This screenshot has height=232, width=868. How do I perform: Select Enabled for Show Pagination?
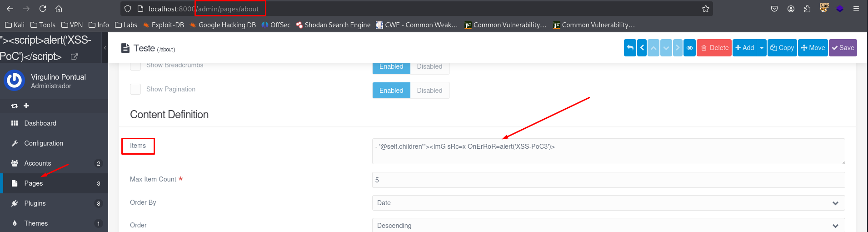click(391, 91)
